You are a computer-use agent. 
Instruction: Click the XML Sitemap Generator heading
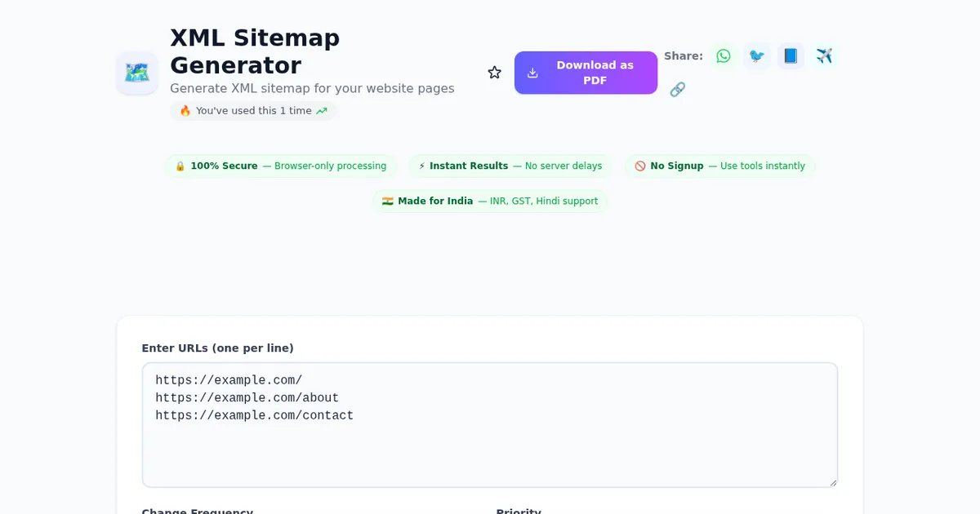point(255,51)
